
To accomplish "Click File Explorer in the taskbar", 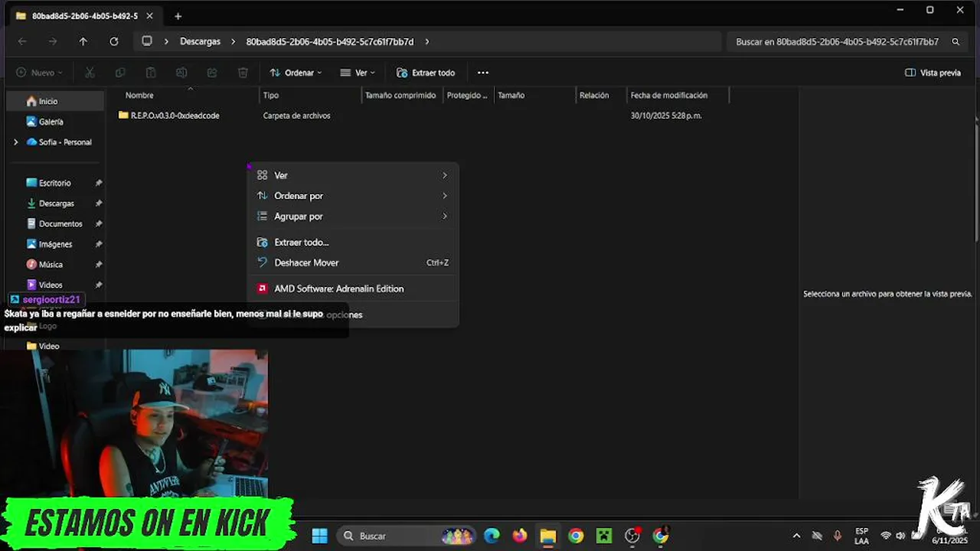I will pyautogui.click(x=547, y=536).
